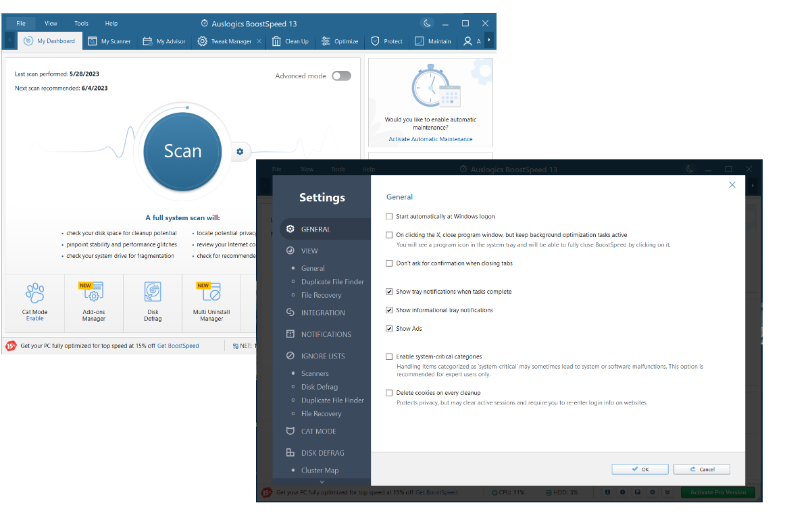The width and height of the screenshot is (812, 526).
Task: Switch to My Advisor tab
Action: pos(164,41)
